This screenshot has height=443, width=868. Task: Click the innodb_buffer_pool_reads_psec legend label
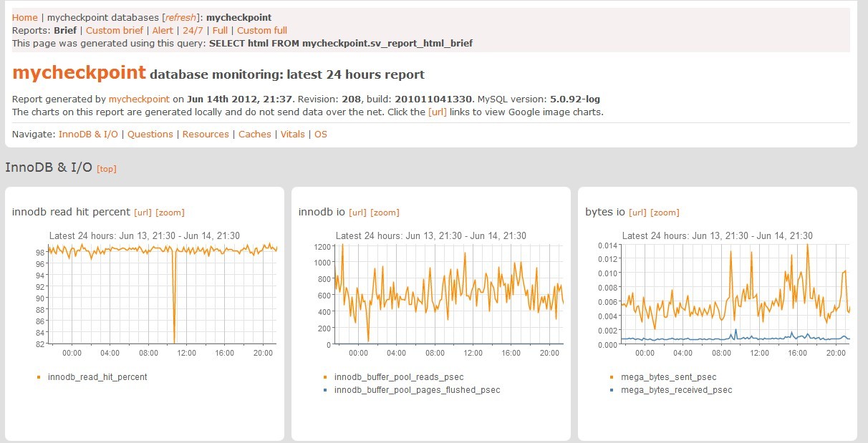pos(399,377)
